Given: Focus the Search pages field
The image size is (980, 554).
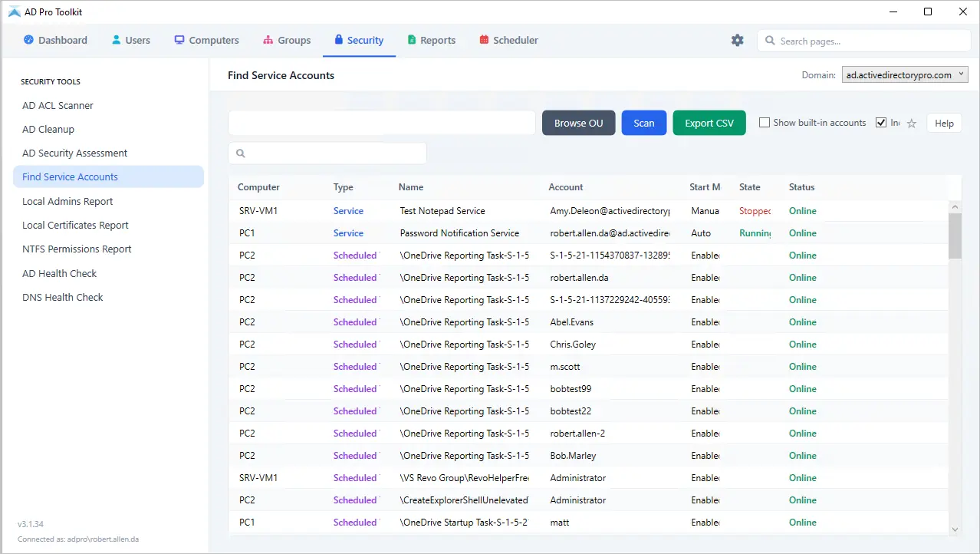Looking at the screenshot, I should coord(864,41).
